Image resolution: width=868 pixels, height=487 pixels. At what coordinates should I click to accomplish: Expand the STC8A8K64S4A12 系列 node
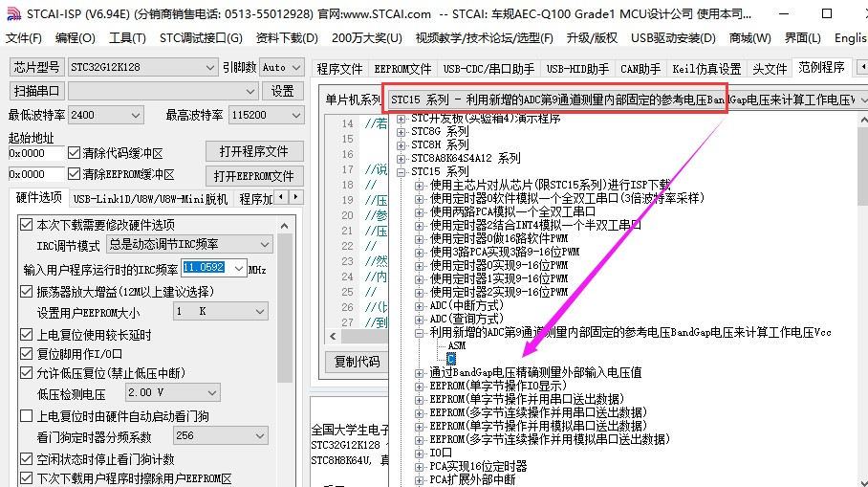[401, 159]
